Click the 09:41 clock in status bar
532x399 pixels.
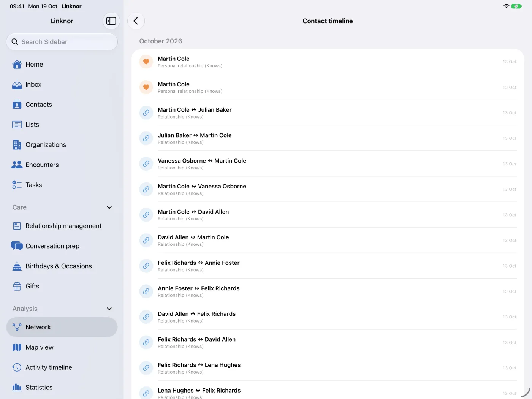click(x=17, y=6)
